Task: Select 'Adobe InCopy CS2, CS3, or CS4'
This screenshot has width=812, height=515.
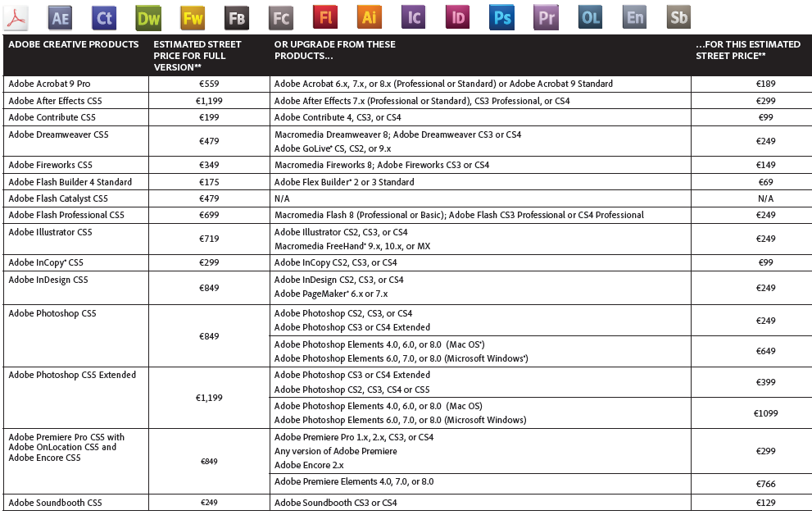Action: [x=336, y=262]
